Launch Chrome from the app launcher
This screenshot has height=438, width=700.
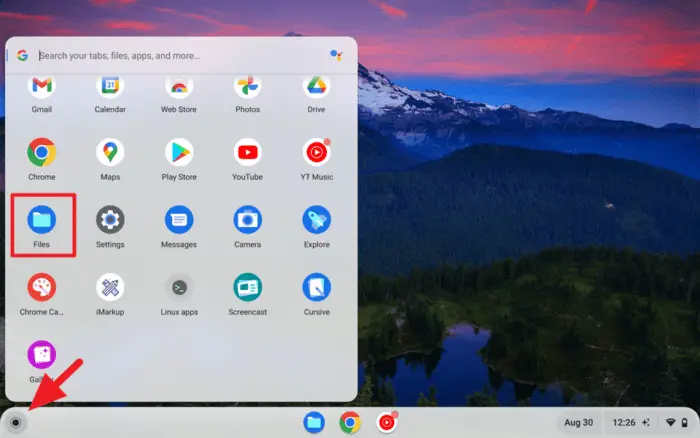42,152
